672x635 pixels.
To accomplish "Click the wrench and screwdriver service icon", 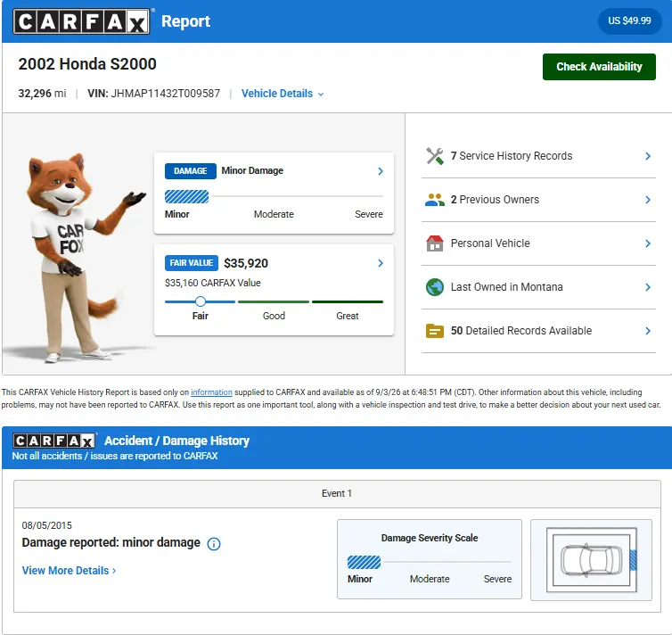I will pyautogui.click(x=435, y=156).
